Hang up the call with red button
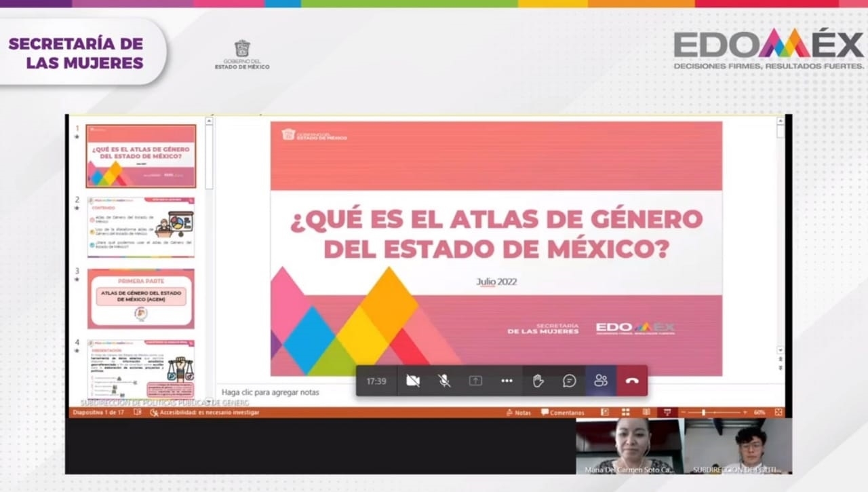The height and width of the screenshot is (492, 868). [632, 381]
